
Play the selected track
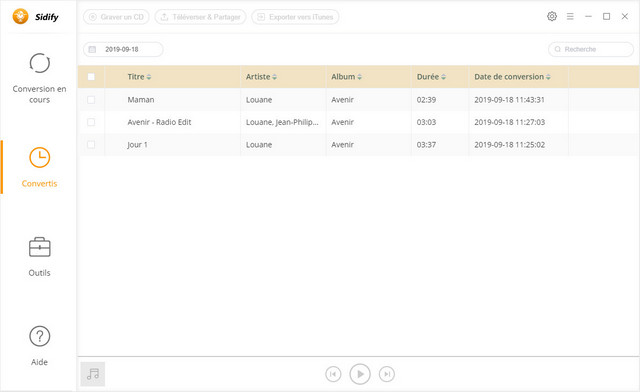point(360,374)
